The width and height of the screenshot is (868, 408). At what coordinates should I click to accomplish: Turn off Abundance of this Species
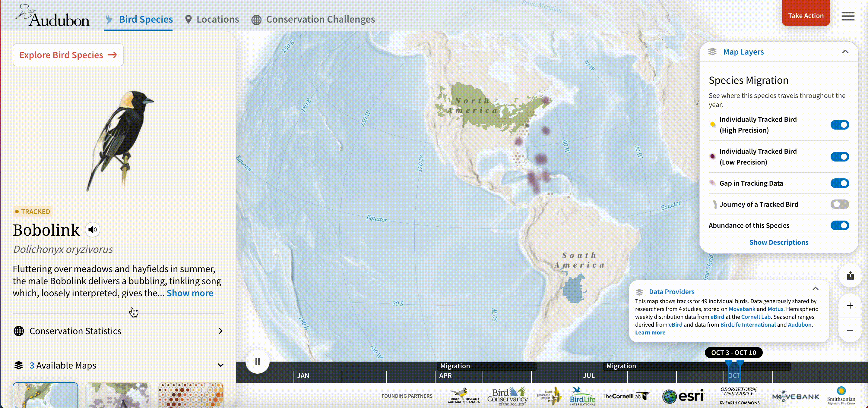tap(839, 225)
